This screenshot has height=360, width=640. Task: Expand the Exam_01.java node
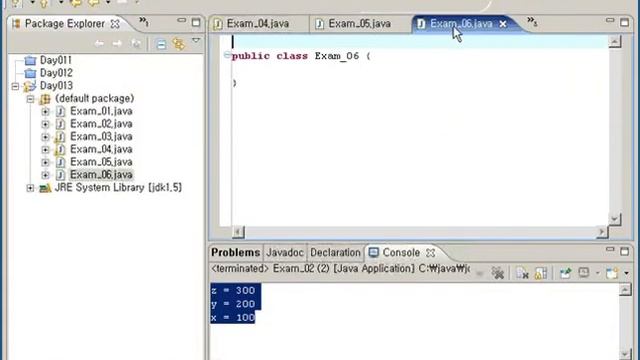[45, 111]
